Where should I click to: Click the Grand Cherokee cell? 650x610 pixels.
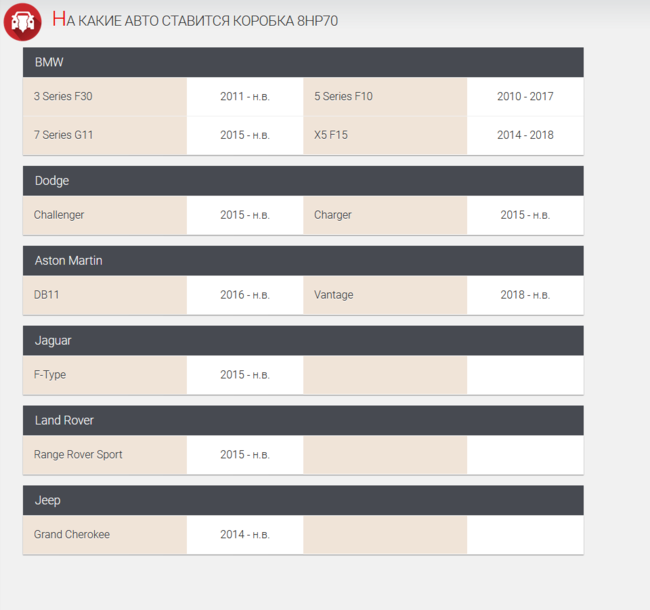click(x=105, y=535)
